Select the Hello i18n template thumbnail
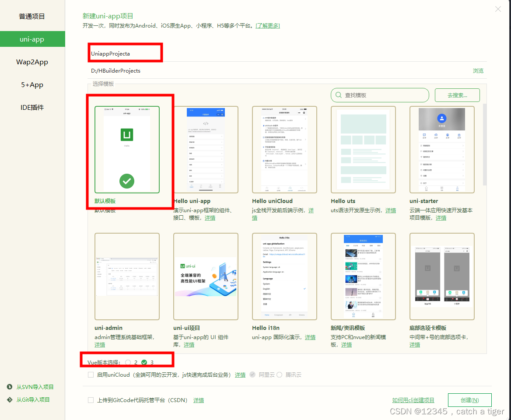Viewport: 511px width, 420px height. (284, 276)
